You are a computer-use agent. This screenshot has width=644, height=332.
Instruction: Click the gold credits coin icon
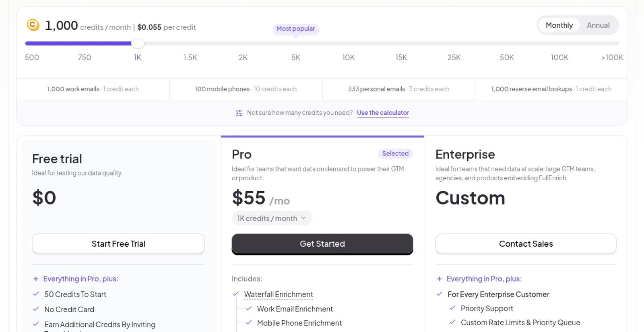[x=33, y=25]
